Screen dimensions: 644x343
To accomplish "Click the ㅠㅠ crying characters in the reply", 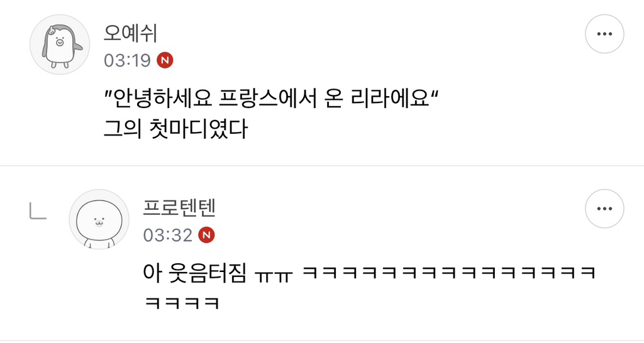I will [274, 275].
